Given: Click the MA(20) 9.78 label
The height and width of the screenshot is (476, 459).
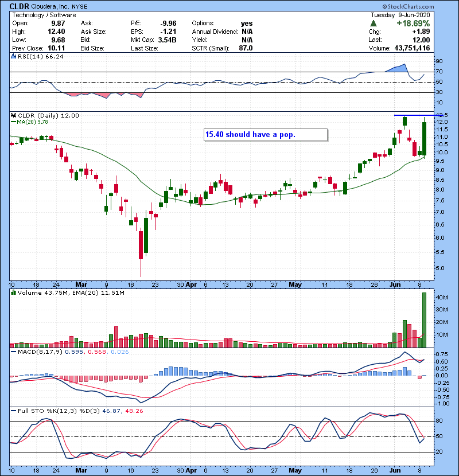Looking at the screenshot, I should 32,122.
